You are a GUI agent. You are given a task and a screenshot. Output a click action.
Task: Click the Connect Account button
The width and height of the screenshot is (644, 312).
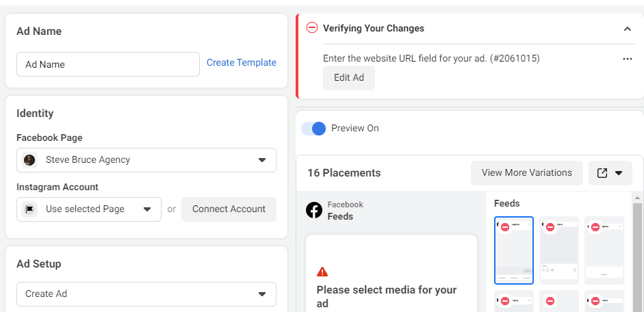[x=229, y=209]
